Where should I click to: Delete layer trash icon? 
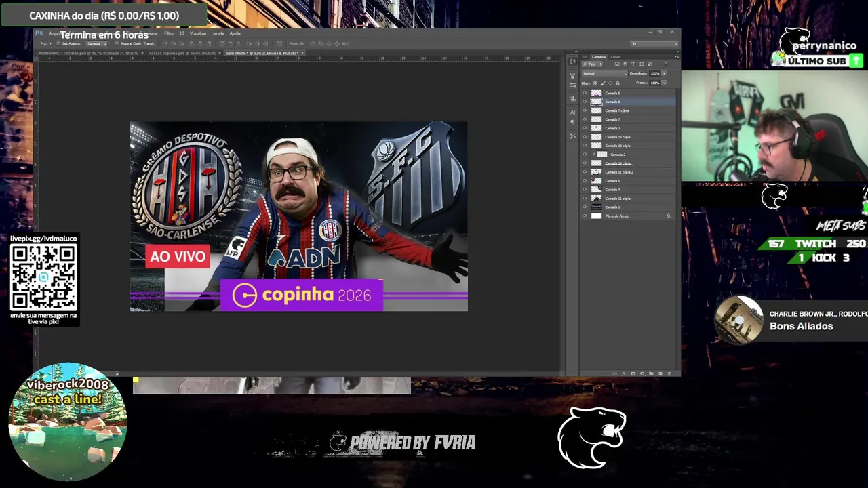point(669,374)
